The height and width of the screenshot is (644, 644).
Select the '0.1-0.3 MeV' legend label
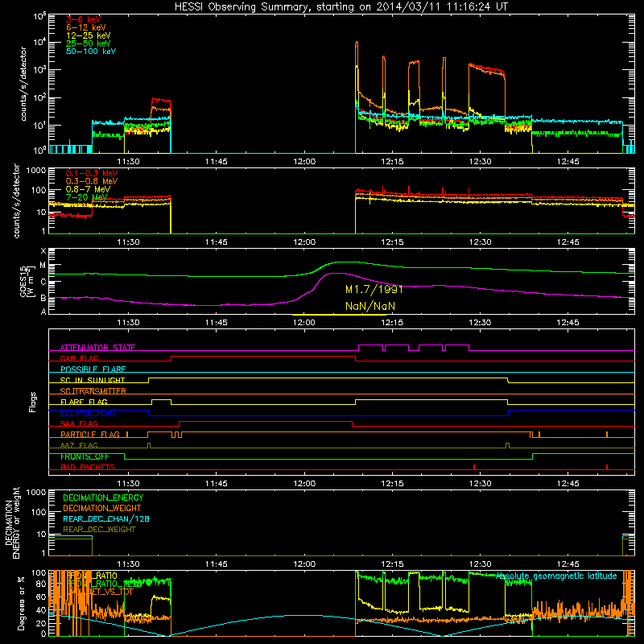(x=92, y=173)
